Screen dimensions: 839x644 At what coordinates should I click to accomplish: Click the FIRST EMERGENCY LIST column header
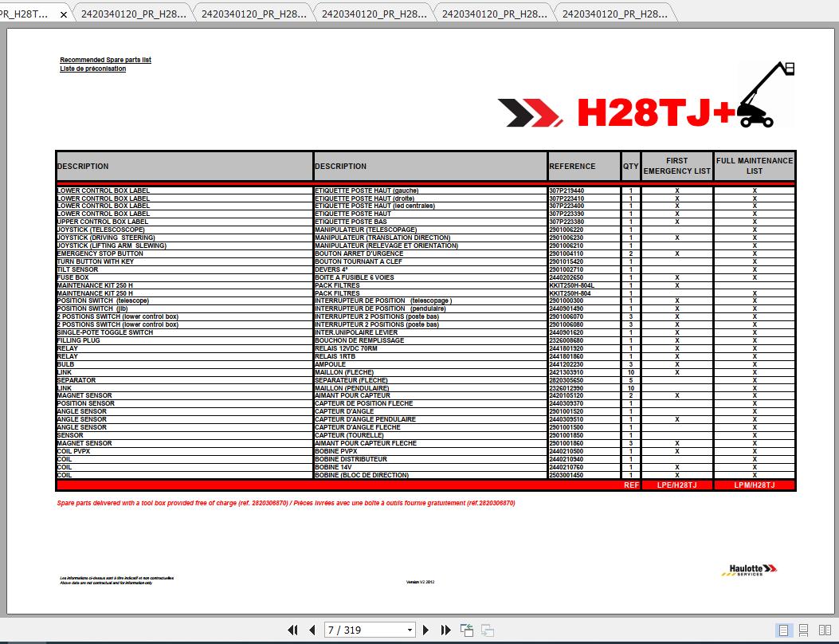coord(677,166)
